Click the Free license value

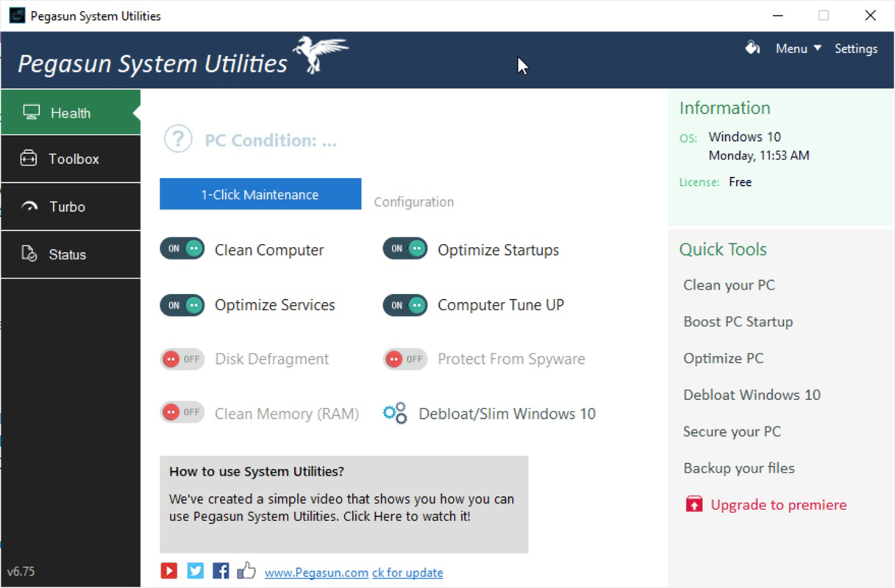tap(740, 182)
